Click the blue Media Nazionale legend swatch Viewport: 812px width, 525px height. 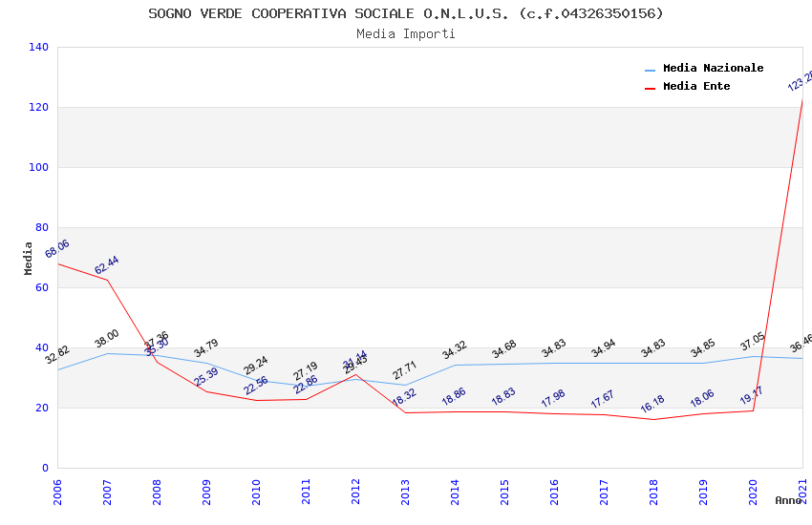pyautogui.click(x=650, y=70)
